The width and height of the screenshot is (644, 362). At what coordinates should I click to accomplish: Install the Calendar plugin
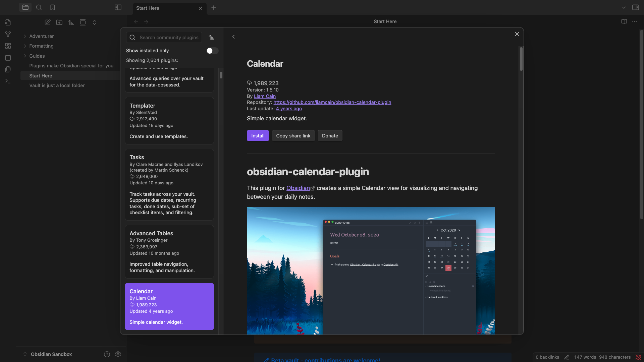(258, 136)
